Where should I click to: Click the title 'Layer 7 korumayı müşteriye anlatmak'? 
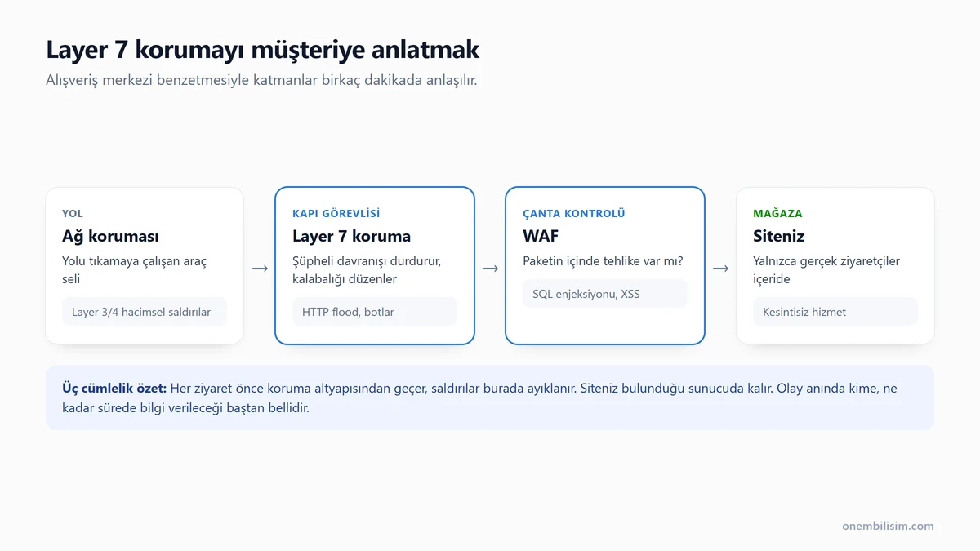pos(263,50)
